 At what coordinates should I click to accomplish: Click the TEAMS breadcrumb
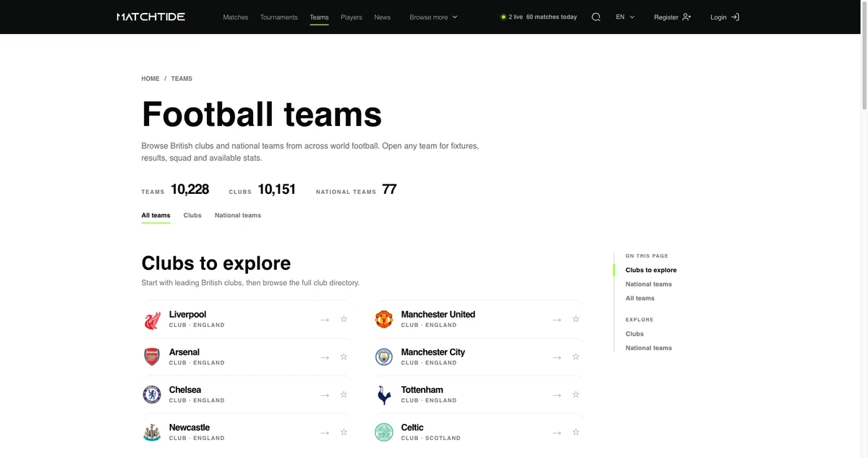(182, 79)
